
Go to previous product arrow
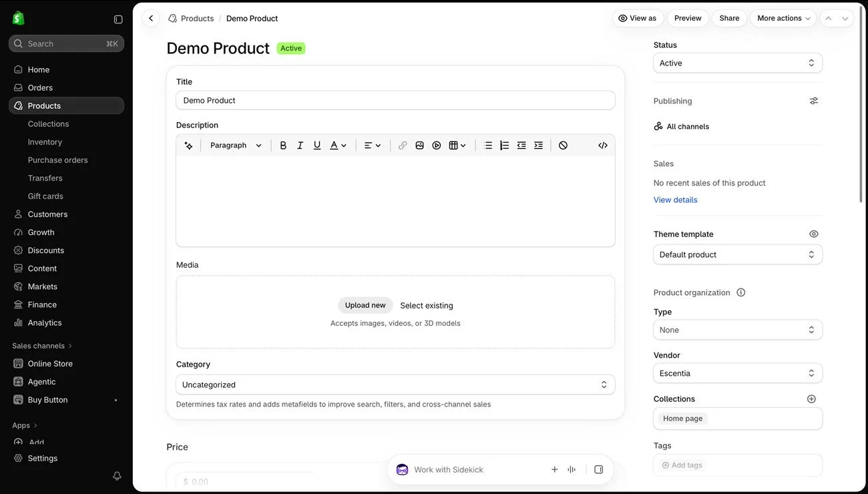829,19
